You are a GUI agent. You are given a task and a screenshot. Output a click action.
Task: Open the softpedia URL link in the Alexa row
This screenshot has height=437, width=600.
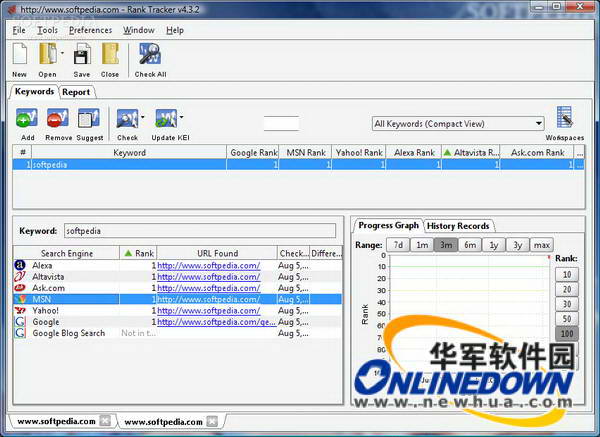coord(209,265)
